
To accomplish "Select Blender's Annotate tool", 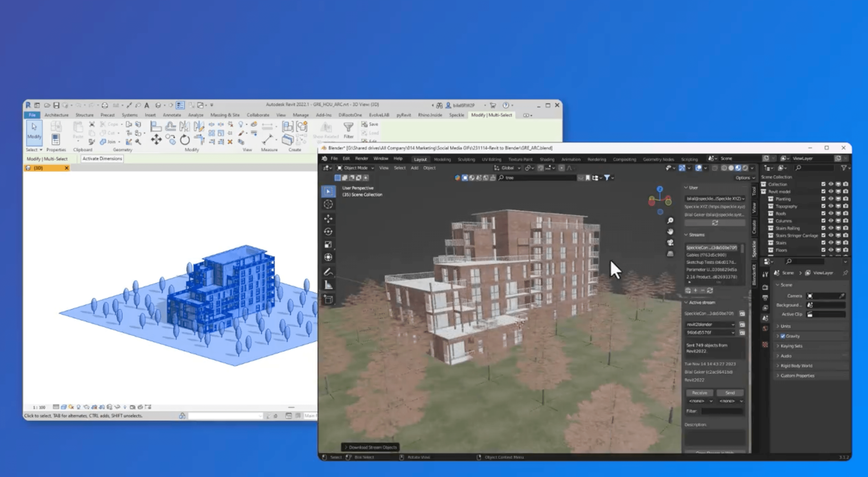I will point(329,272).
